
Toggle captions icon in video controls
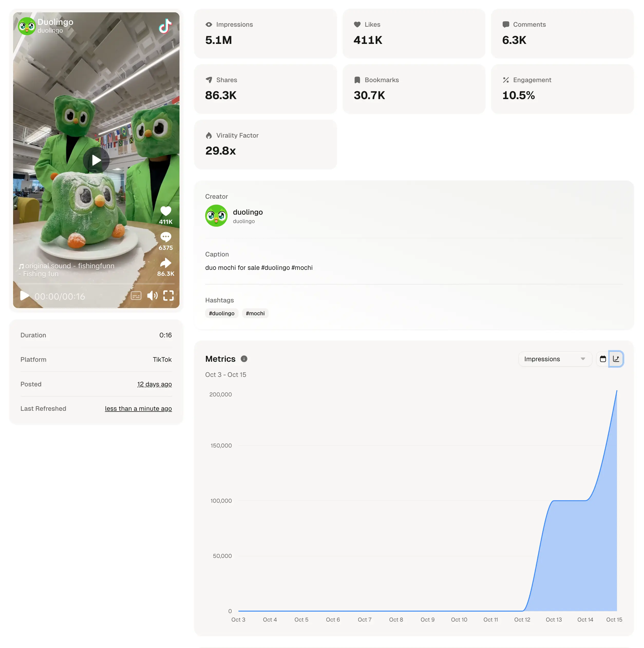pyautogui.click(x=136, y=296)
